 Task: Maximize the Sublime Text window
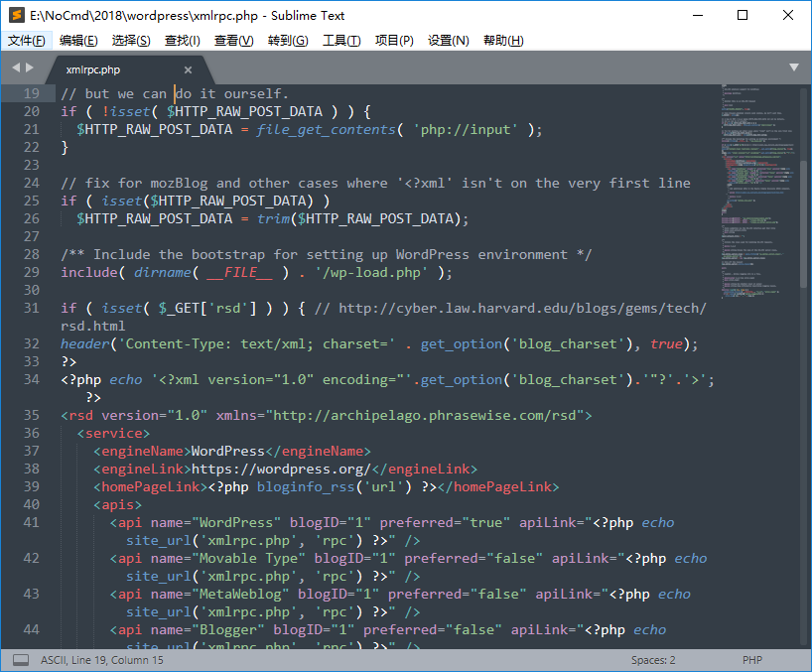743,15
